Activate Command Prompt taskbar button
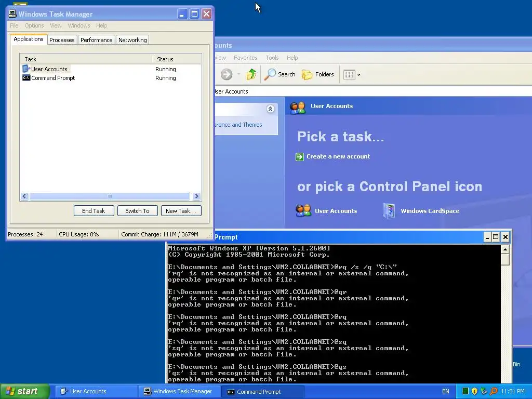The image size is (532, 399). 262,391
